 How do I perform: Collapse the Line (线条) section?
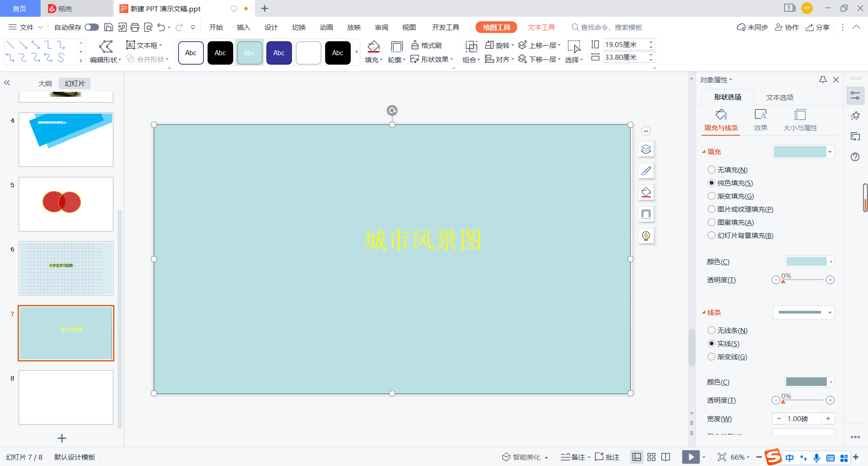coord(704,312)
